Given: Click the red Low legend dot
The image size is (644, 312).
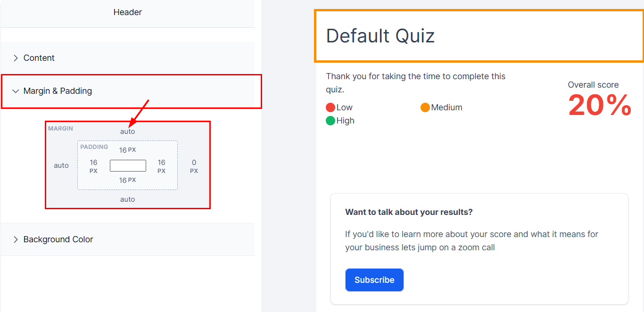Looking at the screenshot, I should click(330, 107).
